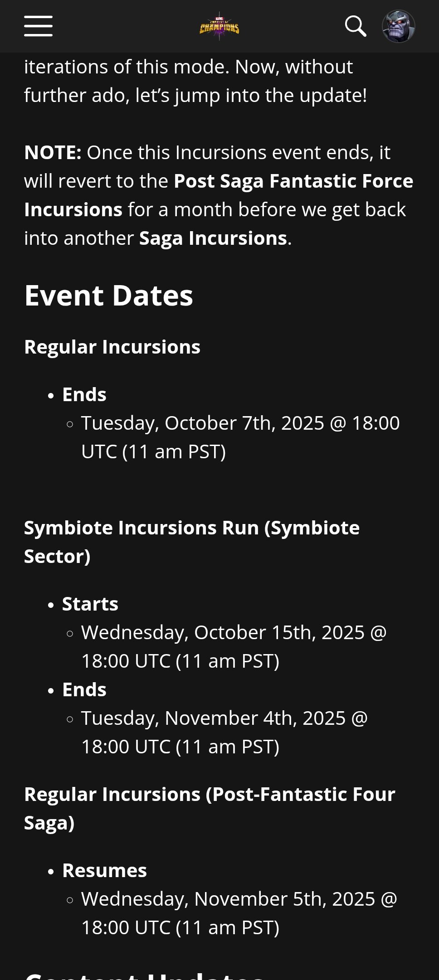439x980 pixels.
Task: Open the search magnifier icon
Action: [356, 26]
